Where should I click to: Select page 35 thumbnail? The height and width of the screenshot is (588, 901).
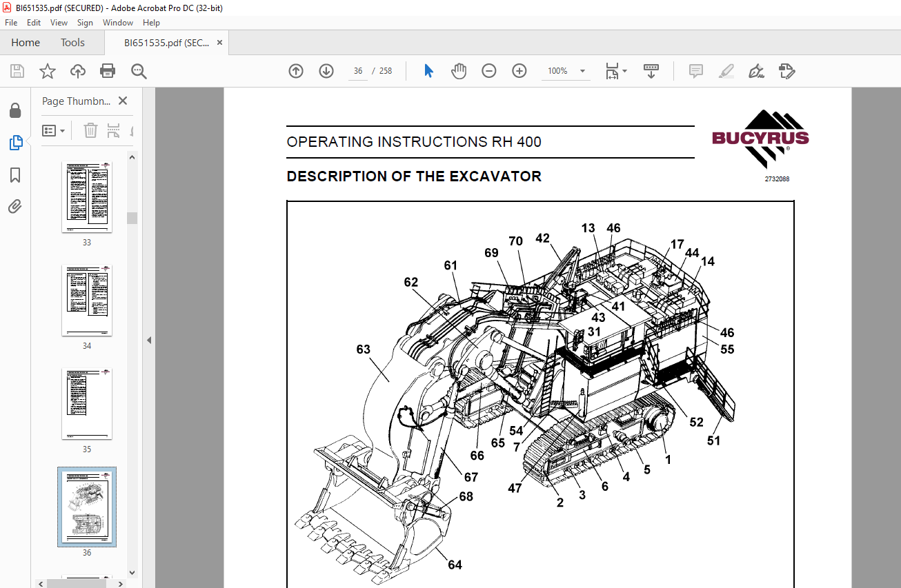click(x=87, y=404)
